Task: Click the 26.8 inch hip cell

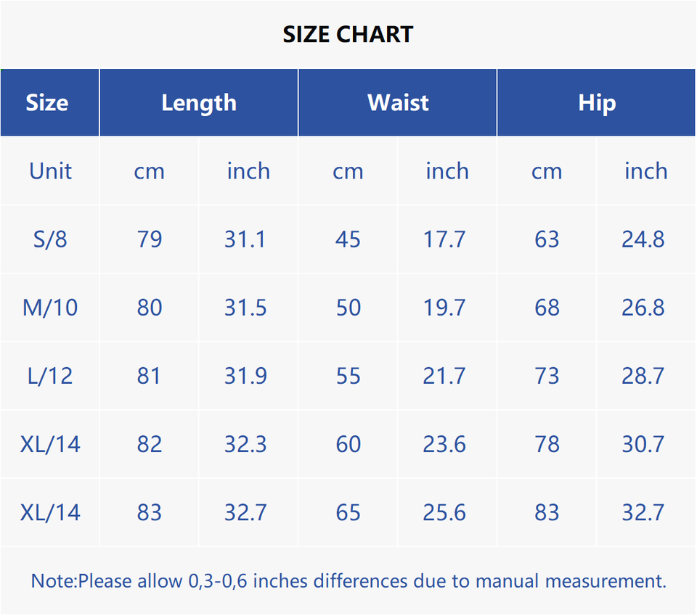Action: (x=643, y=308)
